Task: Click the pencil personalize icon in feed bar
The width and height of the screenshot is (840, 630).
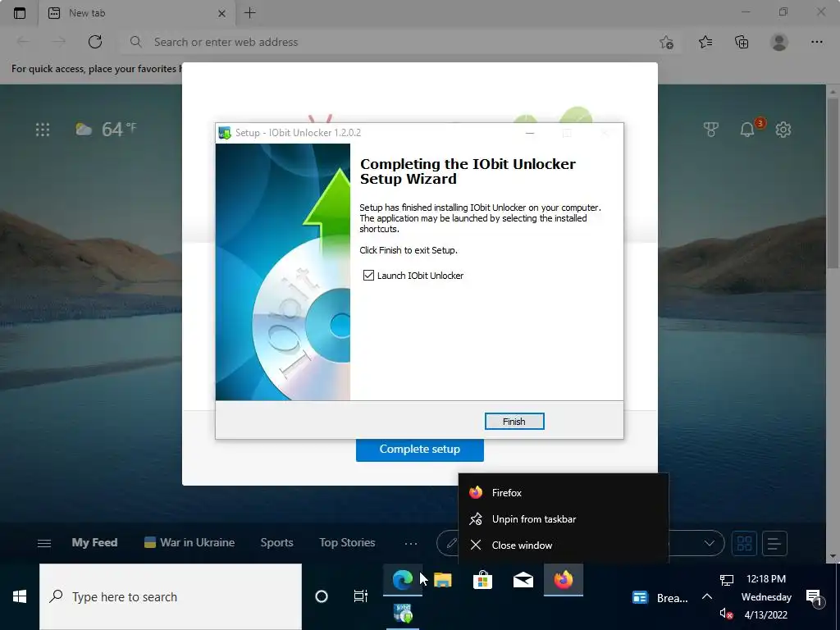Action: 450,543
